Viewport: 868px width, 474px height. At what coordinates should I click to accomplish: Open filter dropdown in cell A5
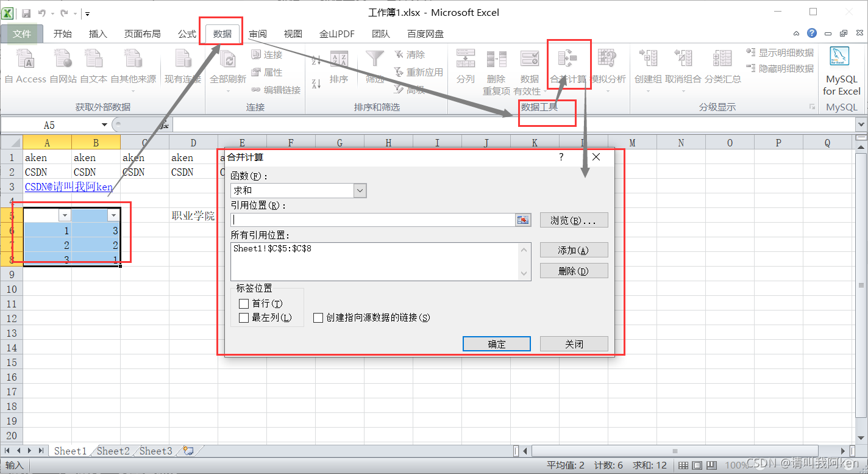[x=65, y=215]
